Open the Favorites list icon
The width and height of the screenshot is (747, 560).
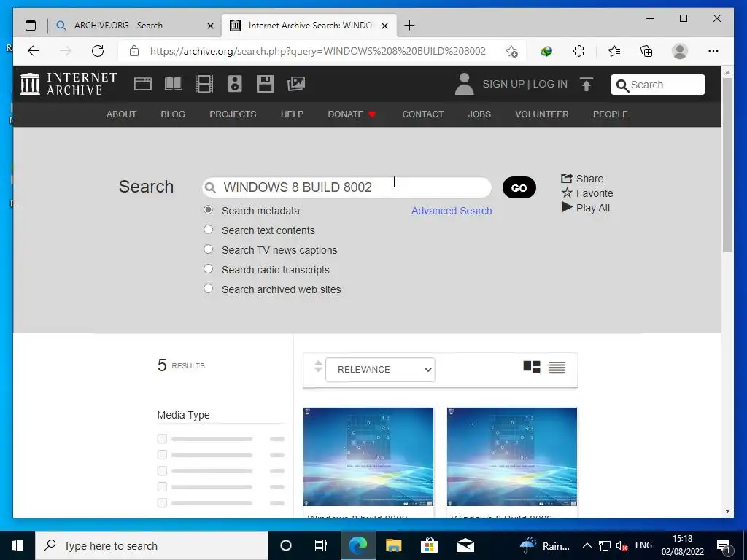click(614, 51)
